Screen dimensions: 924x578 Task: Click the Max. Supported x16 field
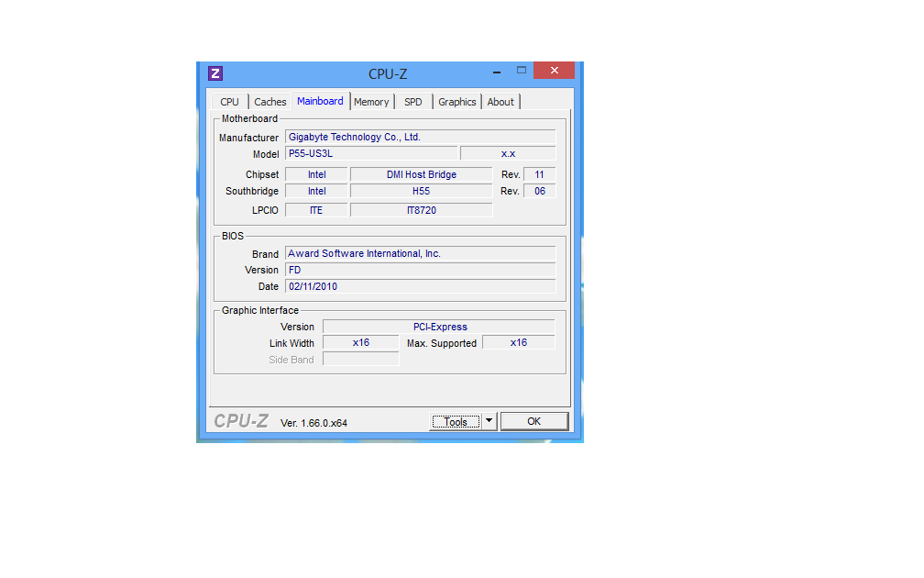[x=519, y=343]
